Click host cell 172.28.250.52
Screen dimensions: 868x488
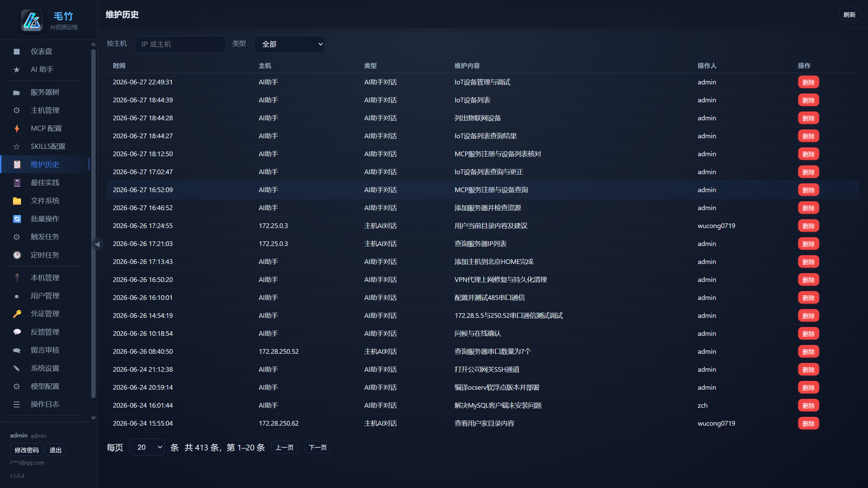(x=279, y=351)
